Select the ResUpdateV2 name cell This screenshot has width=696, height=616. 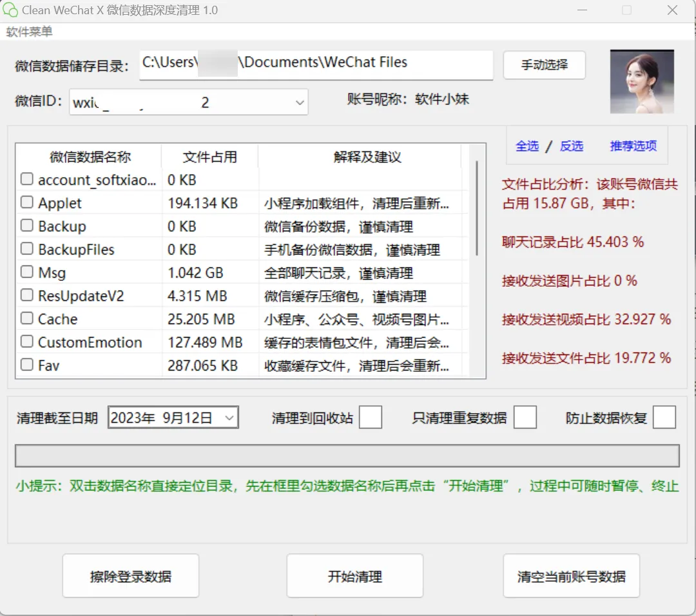click(x=81, y=296)
